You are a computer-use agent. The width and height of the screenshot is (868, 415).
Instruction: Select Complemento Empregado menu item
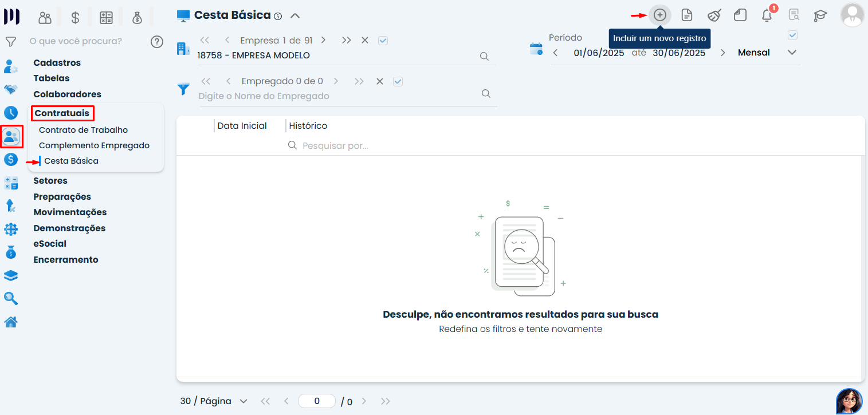94,145
